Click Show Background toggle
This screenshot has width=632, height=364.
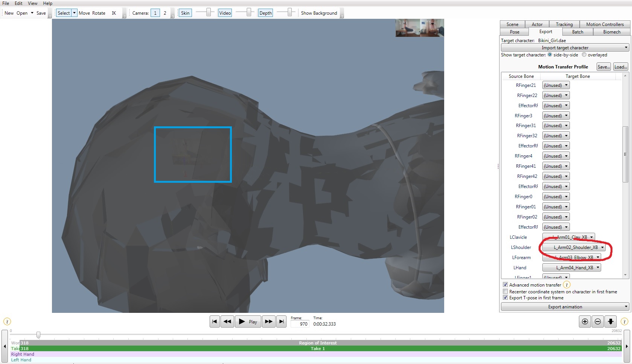[319, 13]
